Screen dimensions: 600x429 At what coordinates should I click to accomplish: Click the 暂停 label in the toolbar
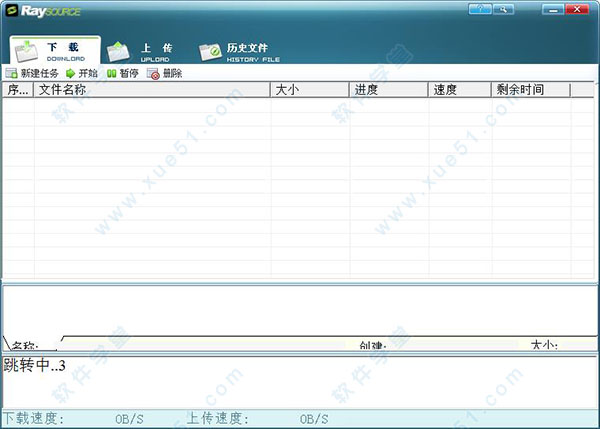coord(129,73)
